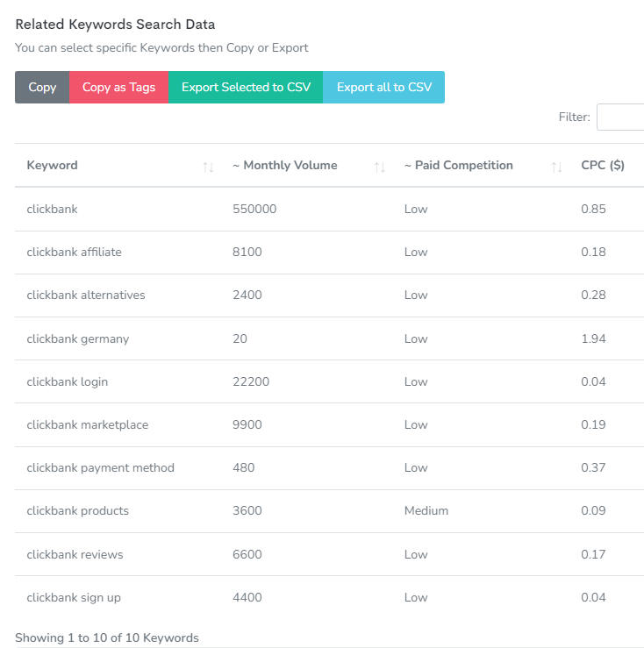
Task: Select 'clickbank payment method' keyword
Action: pyautogui.click(x=101, y=468)
